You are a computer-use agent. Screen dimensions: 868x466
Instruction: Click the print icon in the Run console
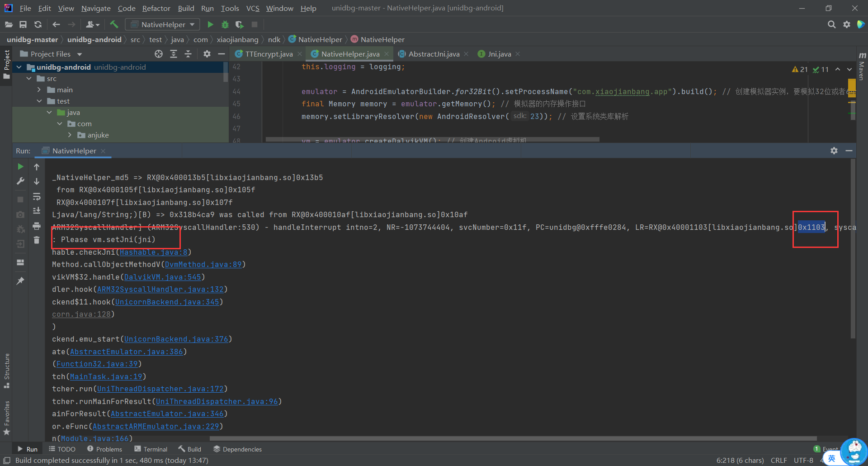pyautogui.click(x=37, y=226)
